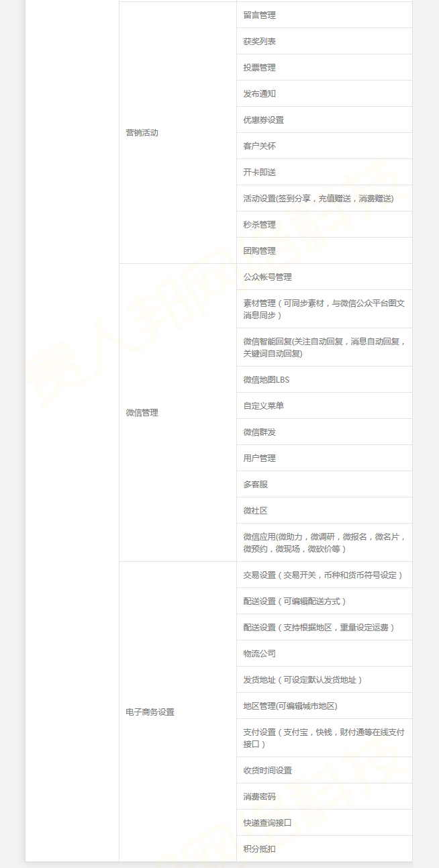Select the 交易设置 currency row

coord(324,575)
